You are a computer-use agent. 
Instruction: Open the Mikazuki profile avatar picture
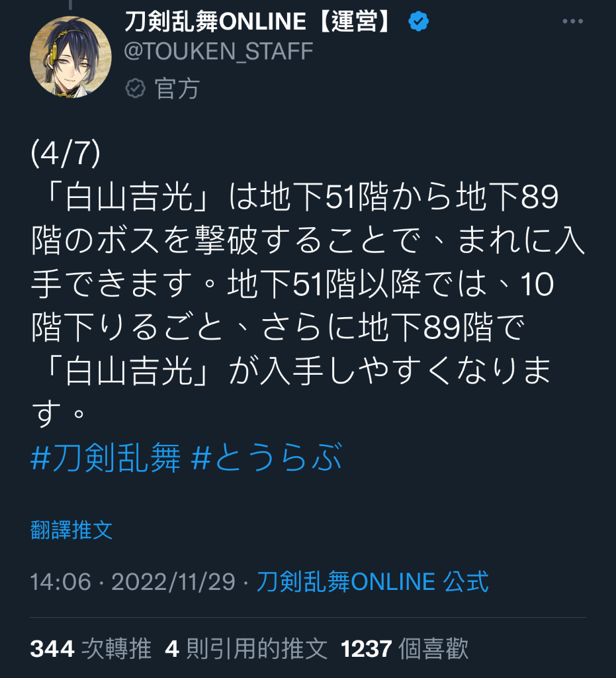point(70,57)
